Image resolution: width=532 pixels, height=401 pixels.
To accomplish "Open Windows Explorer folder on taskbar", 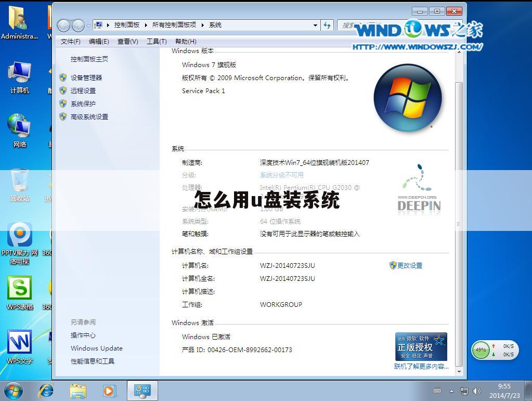I will (78, 391).
